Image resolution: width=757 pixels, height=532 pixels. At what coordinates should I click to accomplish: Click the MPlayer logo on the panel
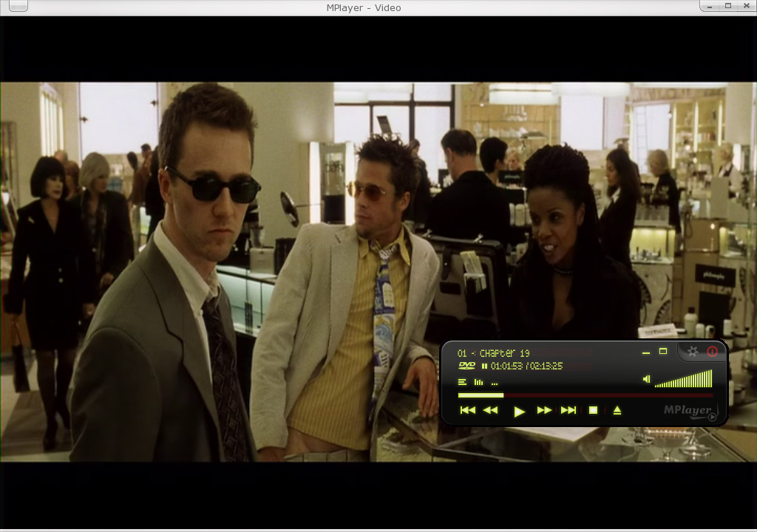pyautogui.click(x=690, y=412)
